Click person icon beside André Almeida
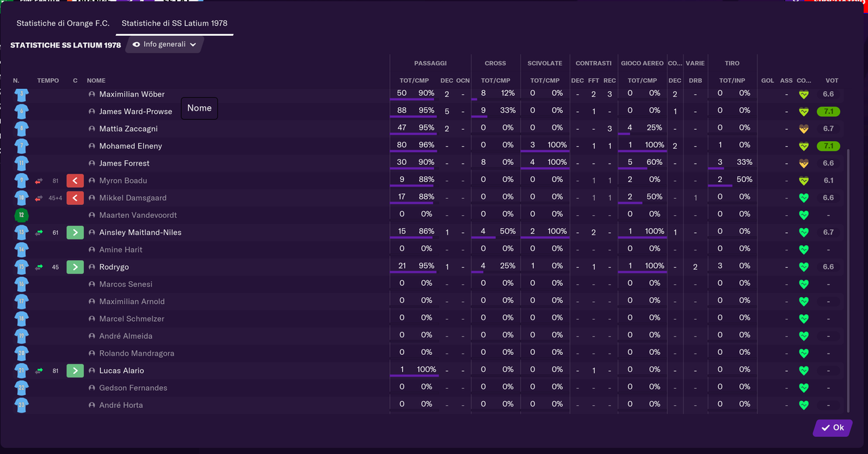868x454 pixels. tap(92, 336)
